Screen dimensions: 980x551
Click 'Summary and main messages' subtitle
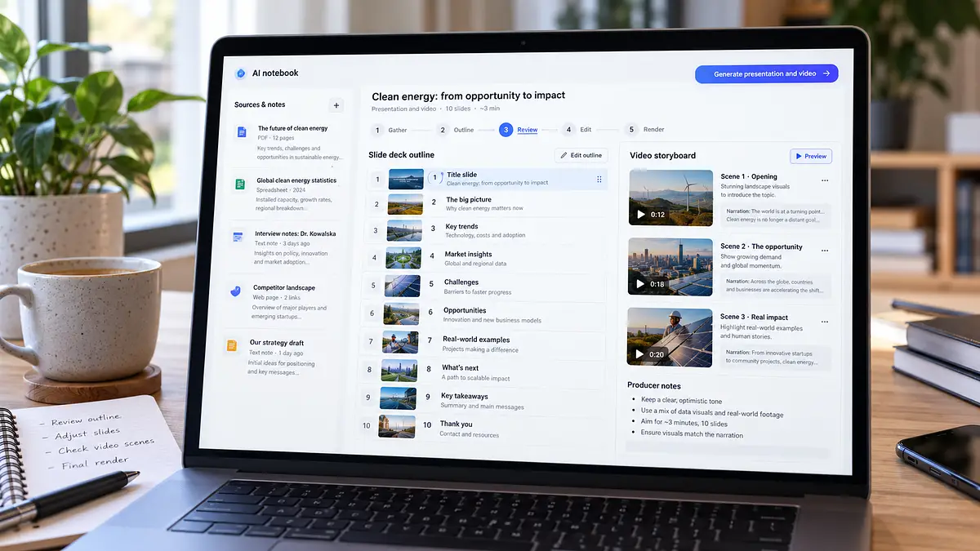pos(482,407)
